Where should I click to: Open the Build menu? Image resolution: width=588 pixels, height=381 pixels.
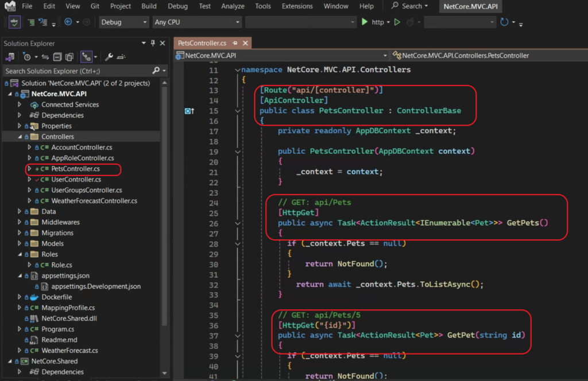pos(149,6)
